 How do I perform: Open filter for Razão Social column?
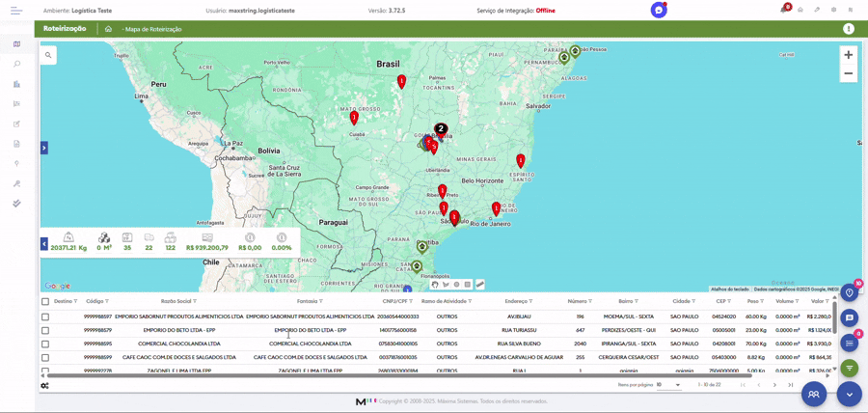(x=195, y=301)
